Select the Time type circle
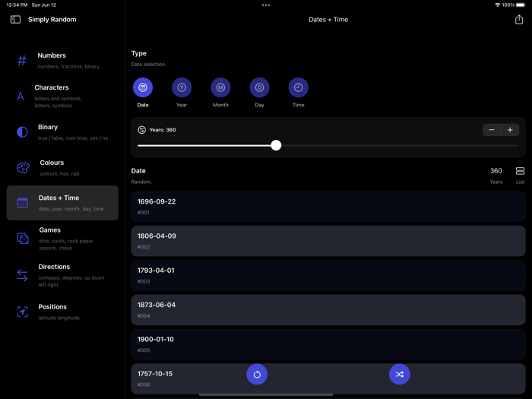 tap(298, 87)
